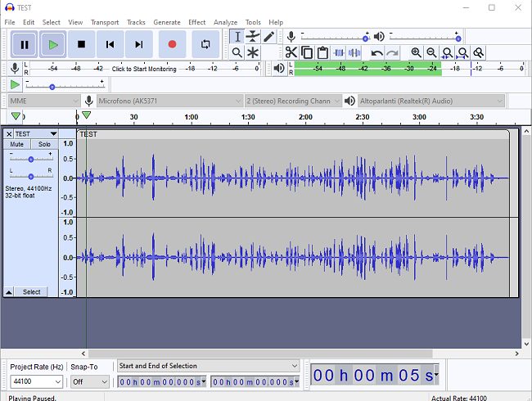Click the selection start time field
The width and height of the screenshot is (532, 401).
click(x=161, y=382)
